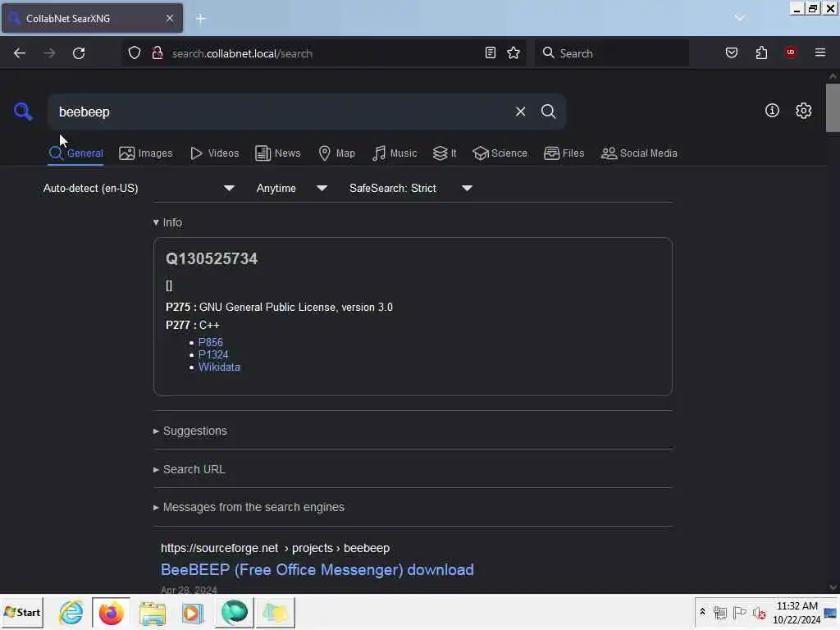840x630 pixels.
Task: Go back to previous page
Action: [x=20, y=53]
